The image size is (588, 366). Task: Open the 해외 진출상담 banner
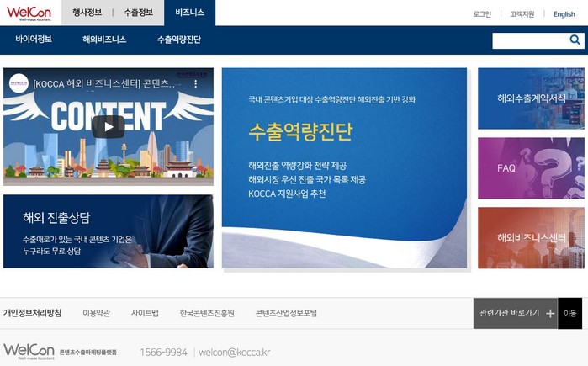109,231
